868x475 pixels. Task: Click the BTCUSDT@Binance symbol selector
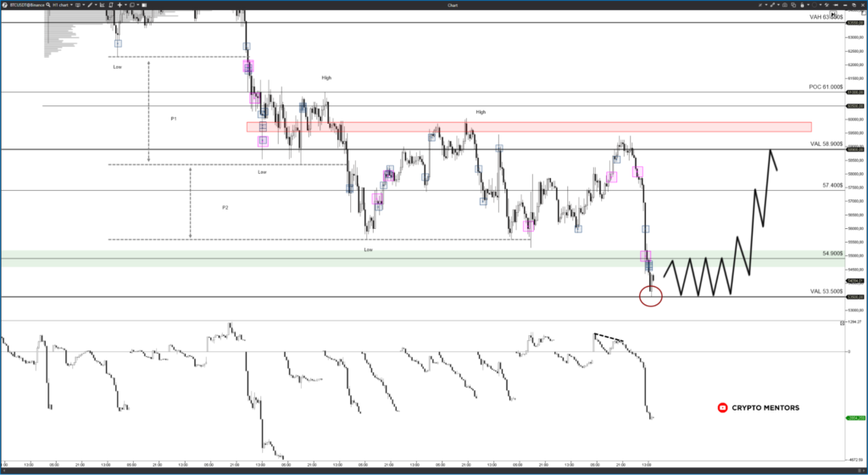click(25, 7)
